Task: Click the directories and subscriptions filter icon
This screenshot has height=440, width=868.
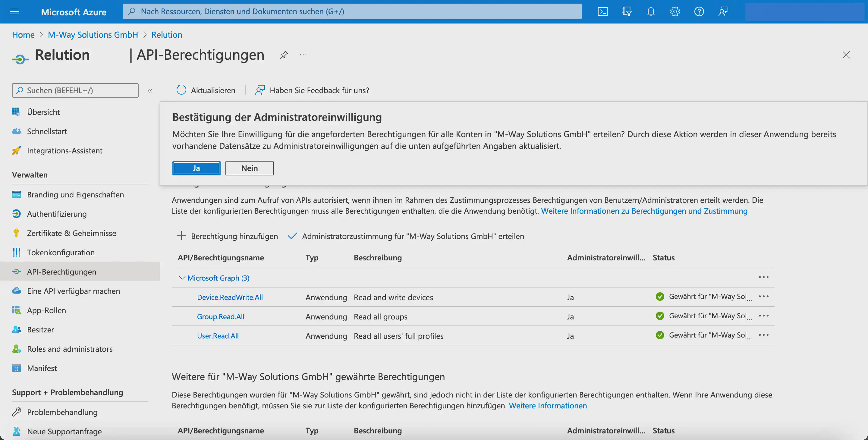Action: 626,11
